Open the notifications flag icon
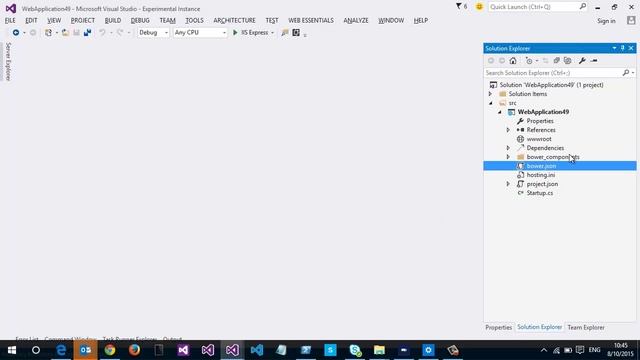The width and height of the screenshot is (640, 360). (x=459, y=7)
